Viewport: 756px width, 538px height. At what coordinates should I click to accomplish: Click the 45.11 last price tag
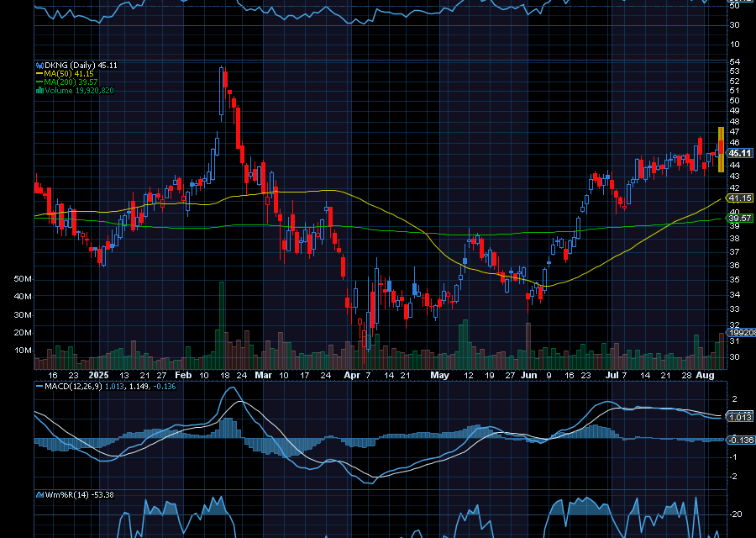tap(739, 153)
